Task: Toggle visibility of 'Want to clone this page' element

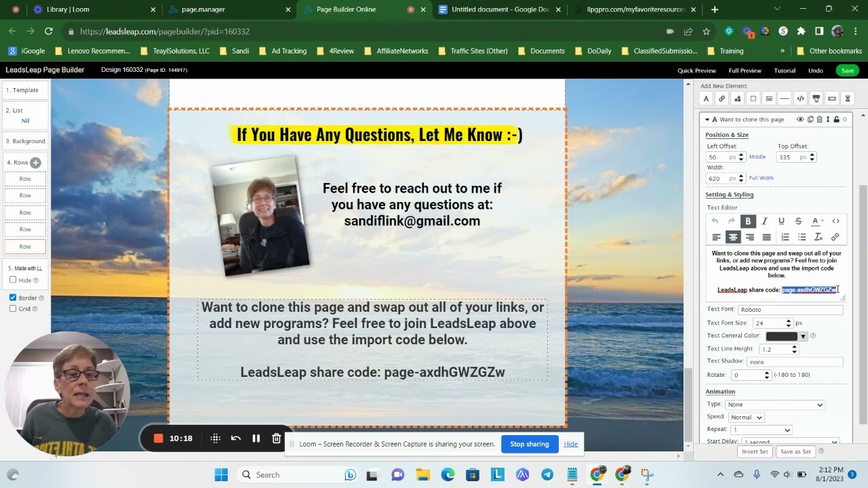Action: point(800,119)
